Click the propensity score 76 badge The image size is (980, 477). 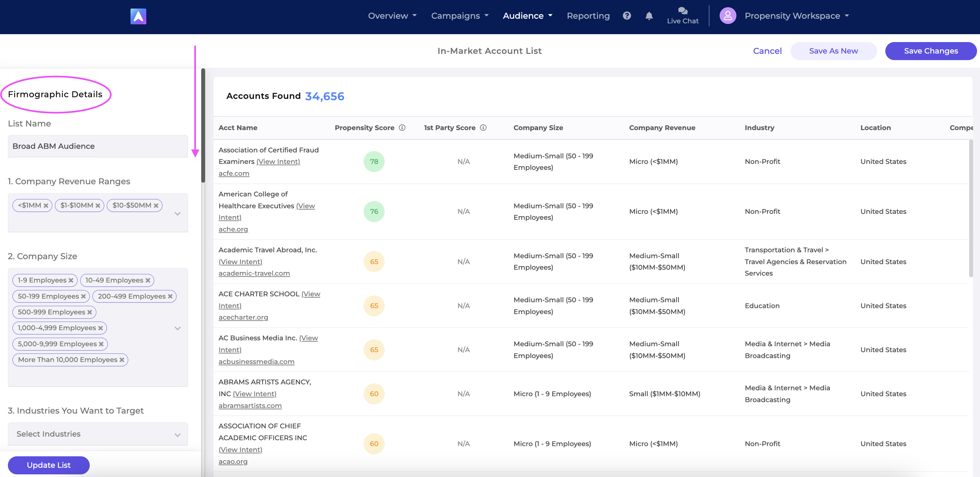coord(374,212)
